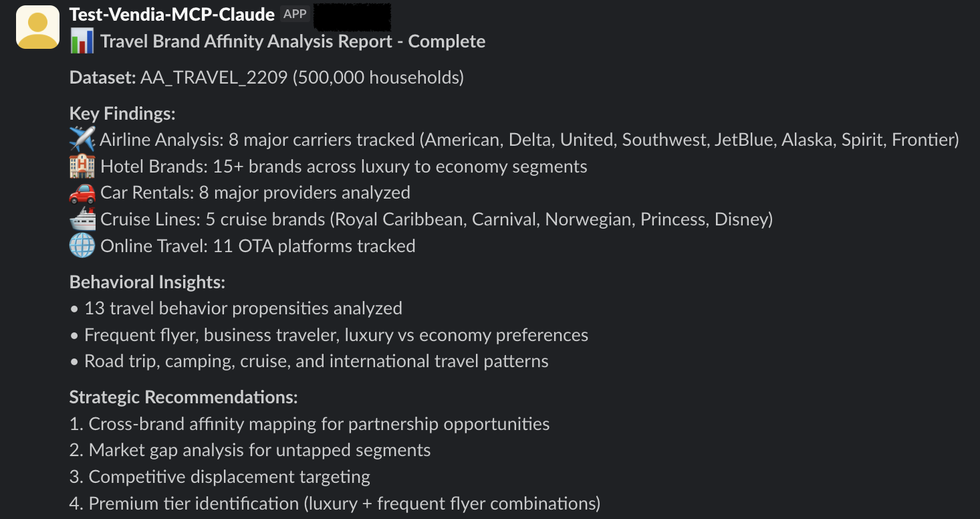Click the Travel Brand Affinity Analysis Report title
Image resolution: width=980 pixels, height=519 pixels.
pos(293,41)
